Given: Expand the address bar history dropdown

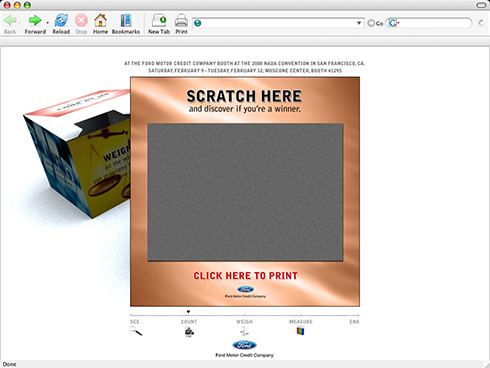Looking at the screenshot, I should coord(359,23).
